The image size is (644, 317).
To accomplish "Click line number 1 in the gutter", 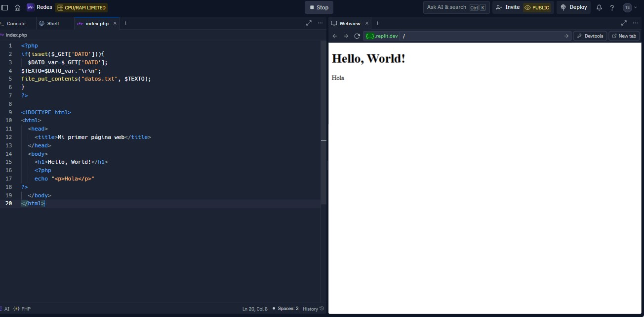I will coord(10,45).
